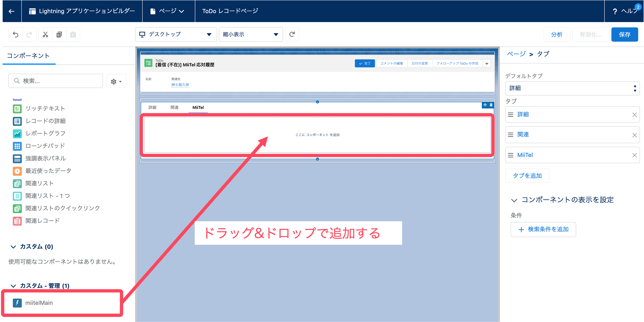Viewport: 644px width, 322px height.
Task: Click the reorder handle for 関連 tab
Action: pyautogui.click(x=511, y=135)
